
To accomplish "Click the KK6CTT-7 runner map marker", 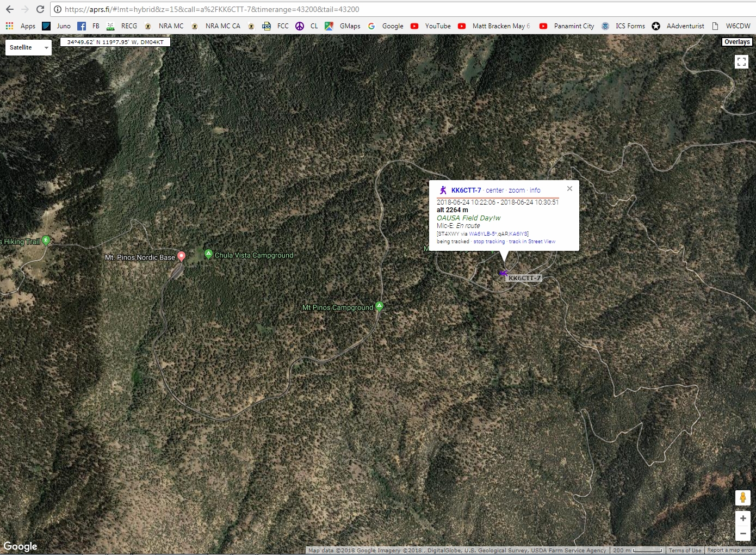I will [503, 273].
